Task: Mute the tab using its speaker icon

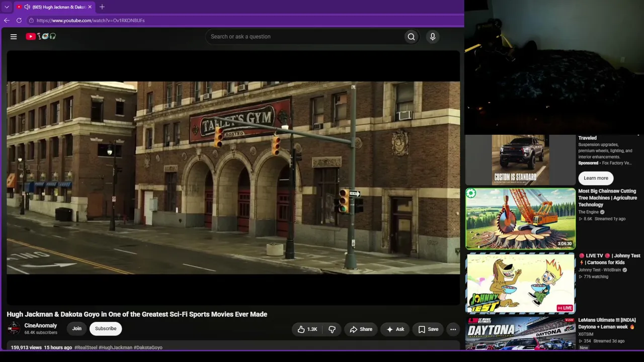Action: coord(27,7)
